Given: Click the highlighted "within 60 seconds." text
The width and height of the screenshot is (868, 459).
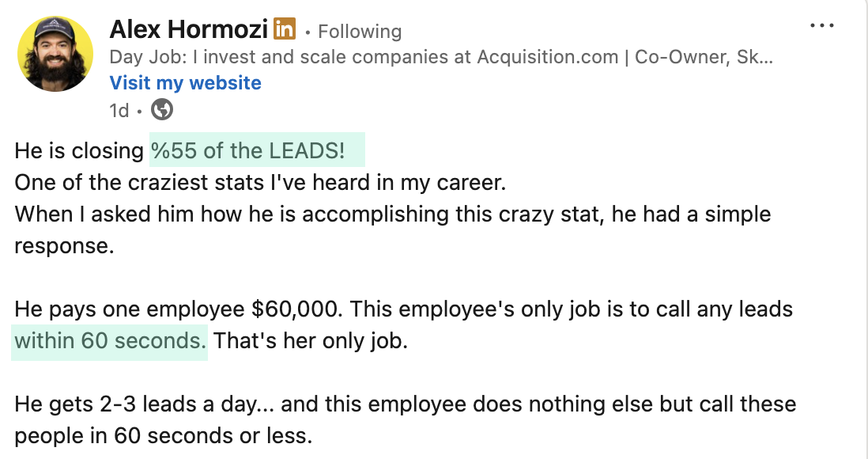Looking at the screenshot, I should (x=110, y=341).
